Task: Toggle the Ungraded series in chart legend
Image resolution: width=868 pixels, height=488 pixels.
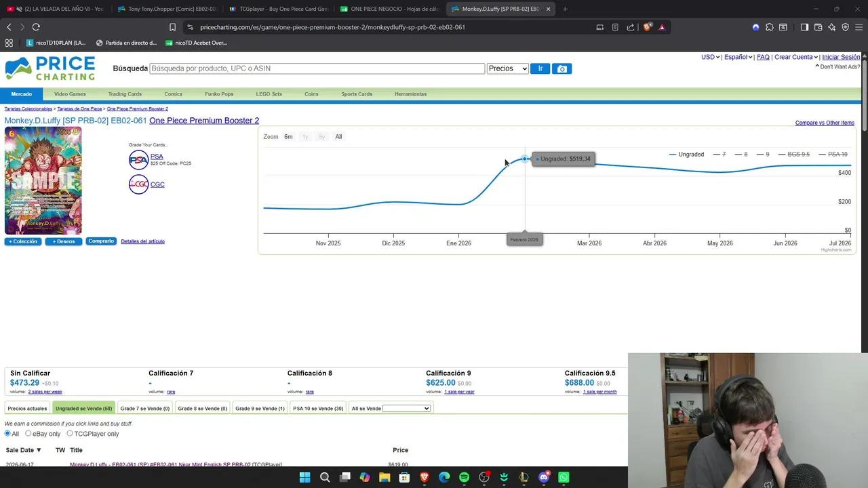Action: [x=686, y=155]
